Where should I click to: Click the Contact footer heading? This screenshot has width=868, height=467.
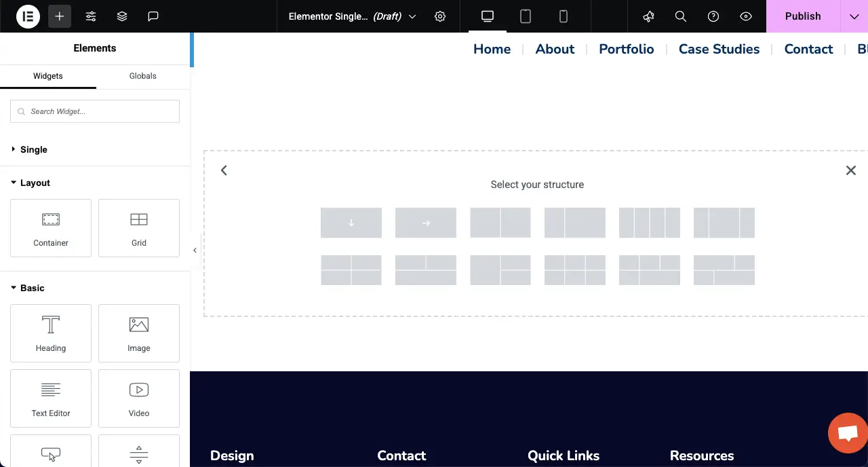pyautogui.click(x=401, y=455)
